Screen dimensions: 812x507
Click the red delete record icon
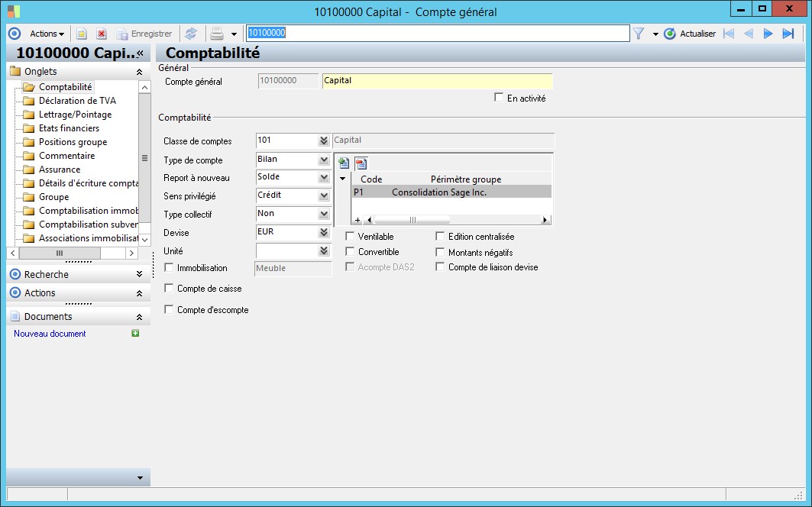pyautogui.click(x=102, y=34)
